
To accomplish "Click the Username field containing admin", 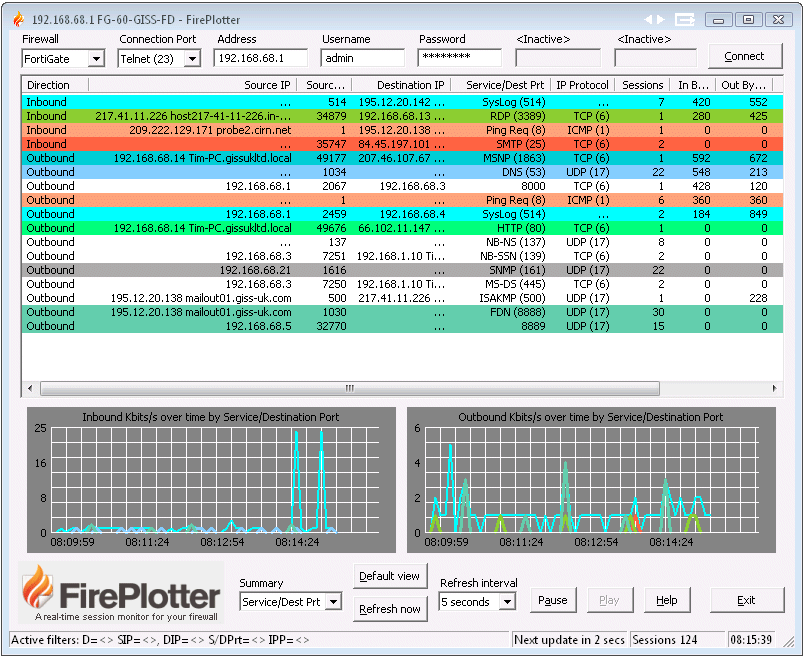I will pos(362,58).
